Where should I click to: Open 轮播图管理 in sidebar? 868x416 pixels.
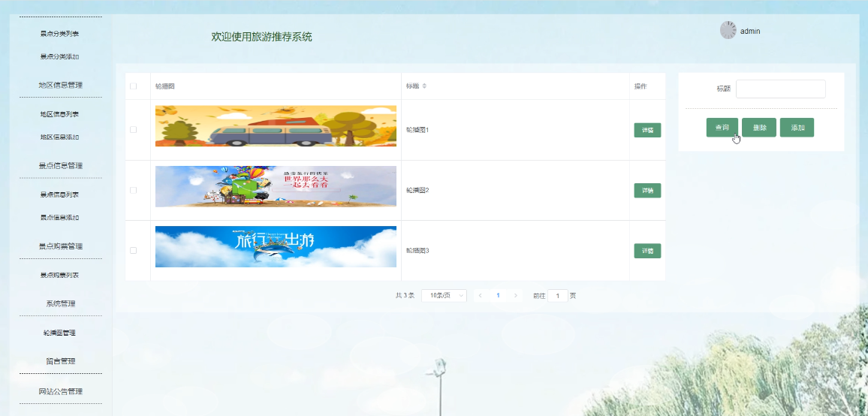59,333
